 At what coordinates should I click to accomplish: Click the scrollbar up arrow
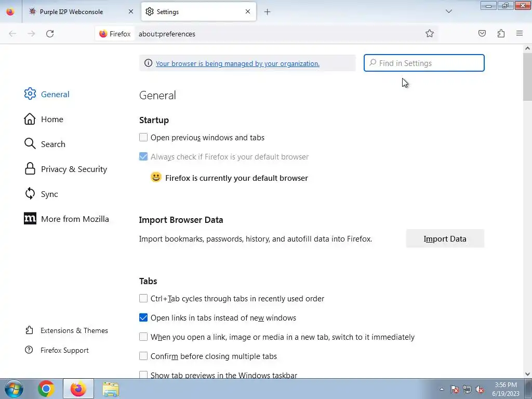point(527,48)
